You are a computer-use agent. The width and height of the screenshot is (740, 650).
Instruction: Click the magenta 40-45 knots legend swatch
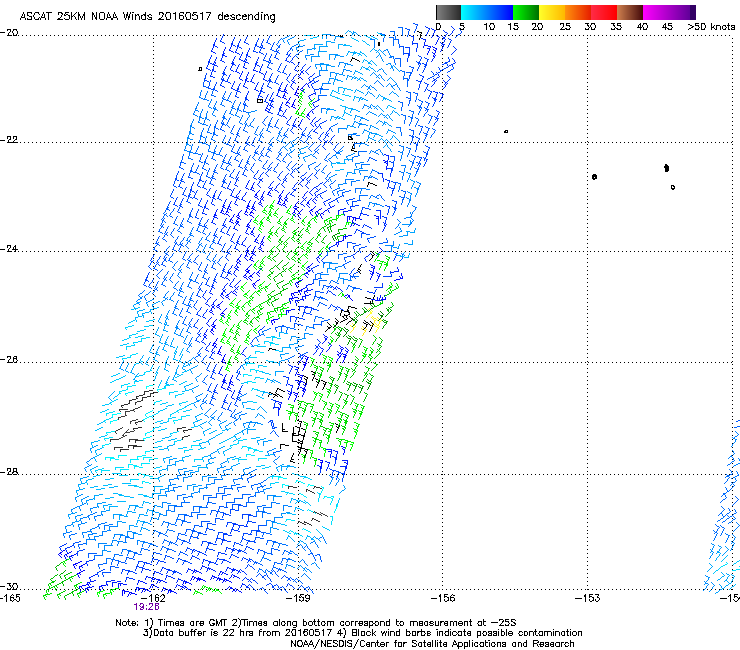pos(656,12)
